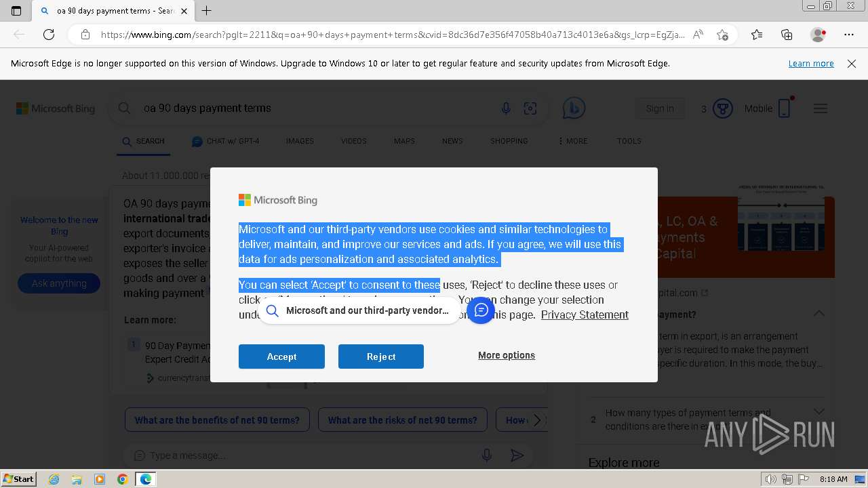The width and height of the screenshot is (868, 488).
Task: Switch to the MAPS tab
Action: tap(404, 141)
